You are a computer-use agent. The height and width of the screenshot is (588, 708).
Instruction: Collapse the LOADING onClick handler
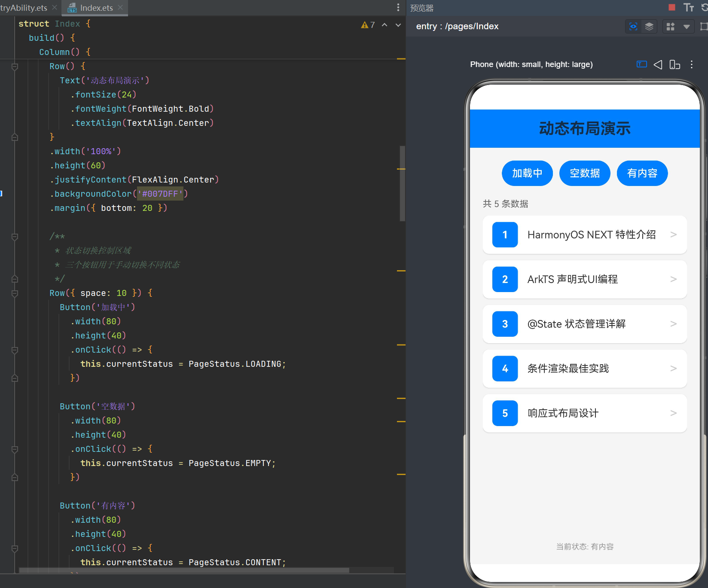(x=15, y=350)
